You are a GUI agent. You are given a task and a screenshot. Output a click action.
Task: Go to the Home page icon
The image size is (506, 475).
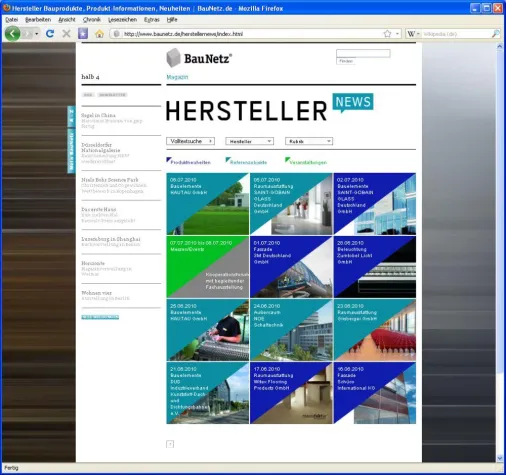99,34
